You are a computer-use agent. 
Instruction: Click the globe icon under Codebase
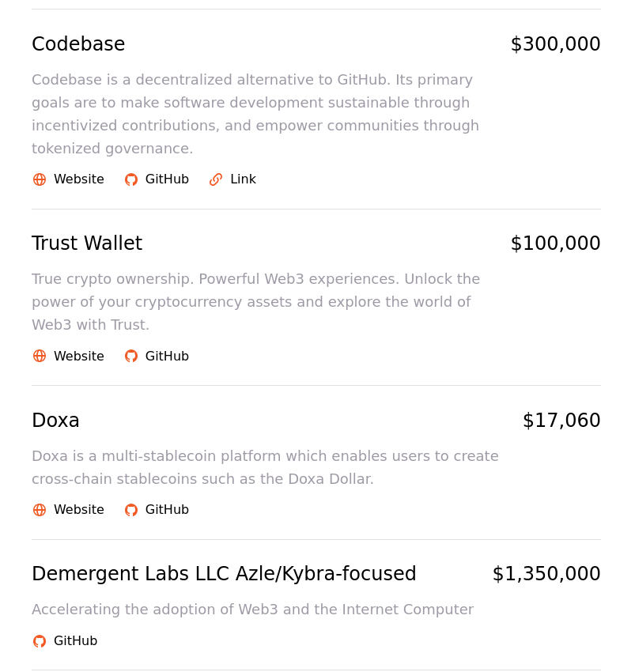coord(40,179)
